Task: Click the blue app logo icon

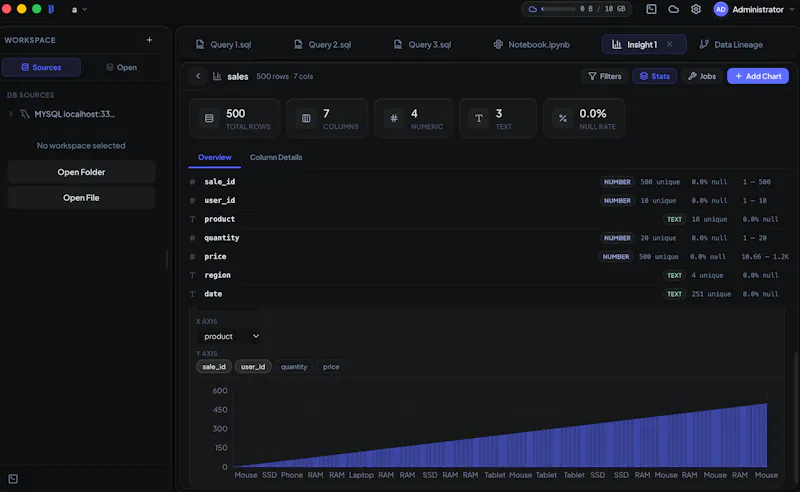Action: pyautogui.click(x=51, y=9)
